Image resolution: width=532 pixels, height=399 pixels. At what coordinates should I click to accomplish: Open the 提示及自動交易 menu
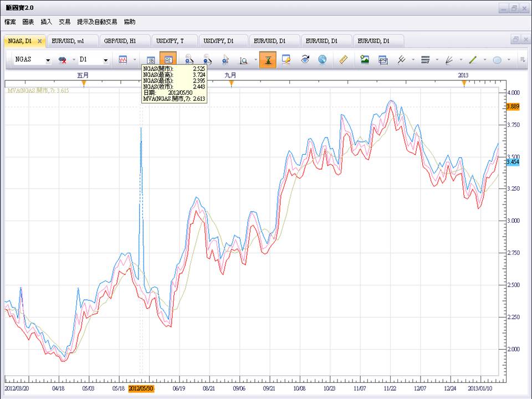pyautogui.click(x=97, y=22)
